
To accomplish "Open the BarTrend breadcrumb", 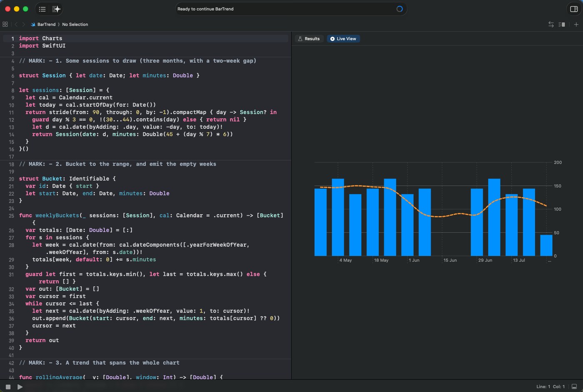I will coord(46,24).
